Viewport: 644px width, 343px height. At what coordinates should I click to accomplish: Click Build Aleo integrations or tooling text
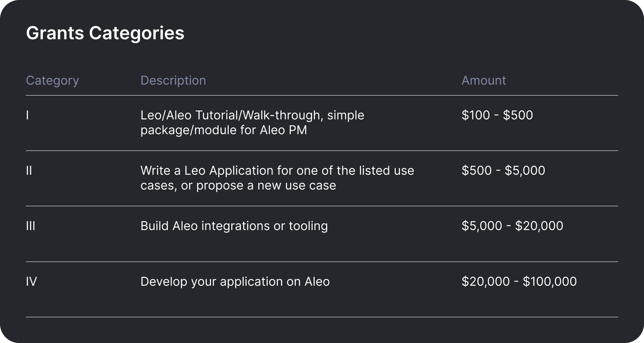pyautogui.click(x=234, y=226)
